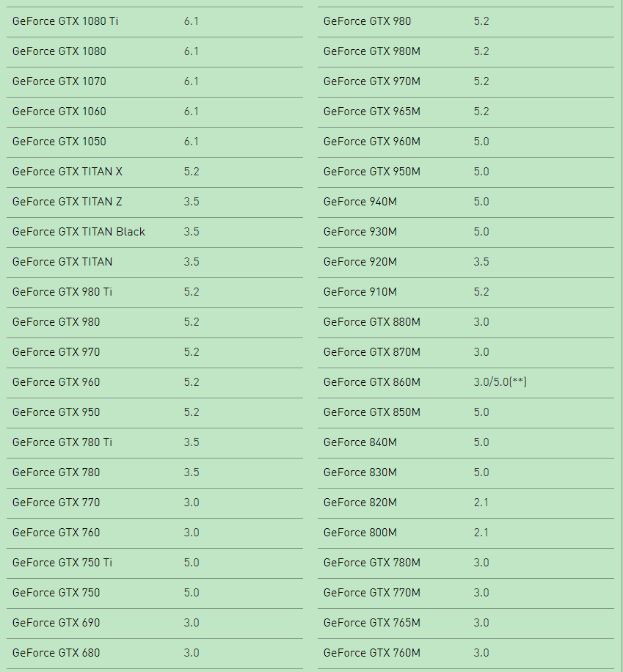Click the GeForce GTX 1070 name

tap(59, 81)
